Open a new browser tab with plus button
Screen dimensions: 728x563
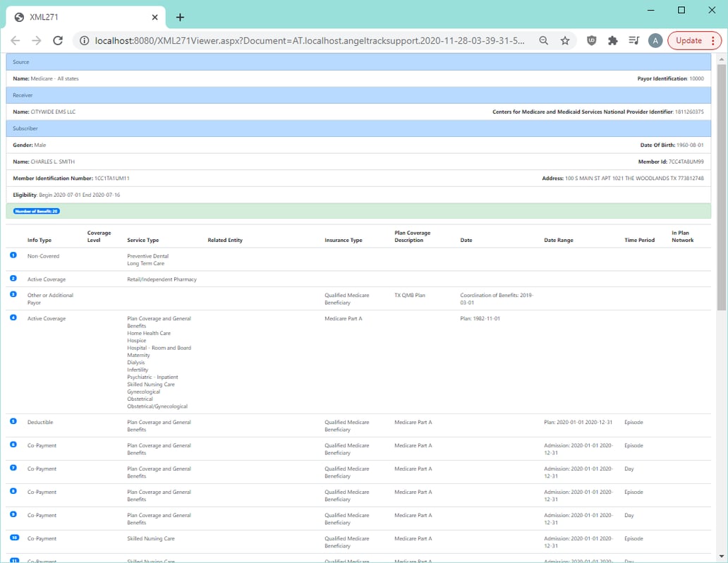(179, 17)
